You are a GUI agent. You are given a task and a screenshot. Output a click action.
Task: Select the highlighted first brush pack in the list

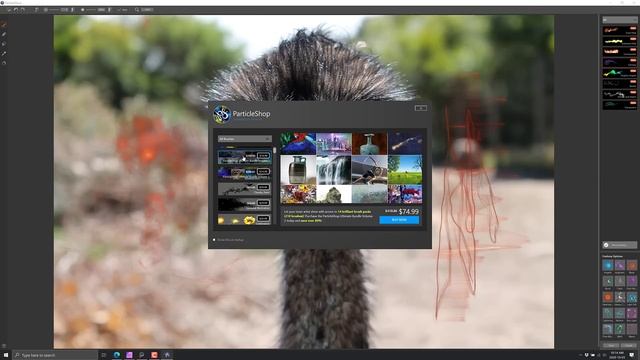(x=244, y=156)
